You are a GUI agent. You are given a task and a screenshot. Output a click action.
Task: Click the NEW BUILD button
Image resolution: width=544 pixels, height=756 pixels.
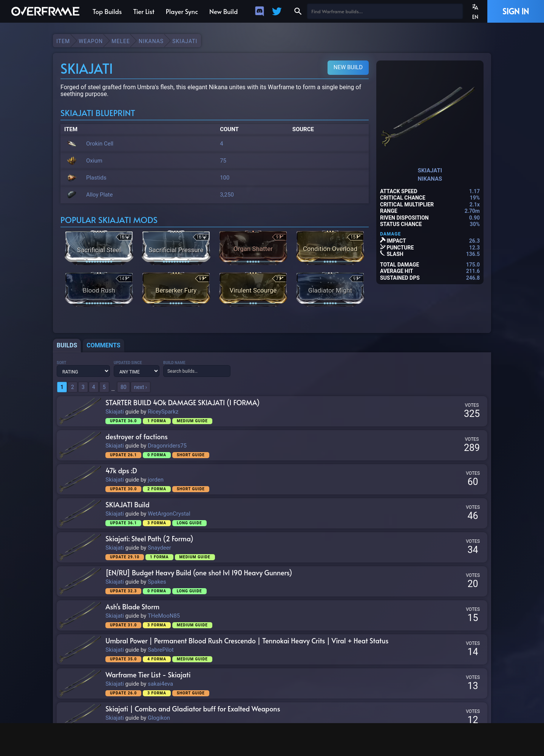[348, 67]
